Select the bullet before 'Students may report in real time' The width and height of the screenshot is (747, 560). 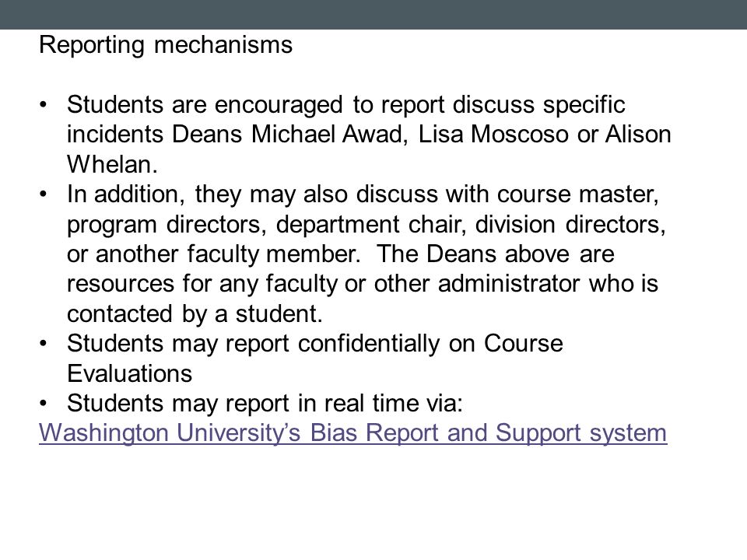click(44, 404)
